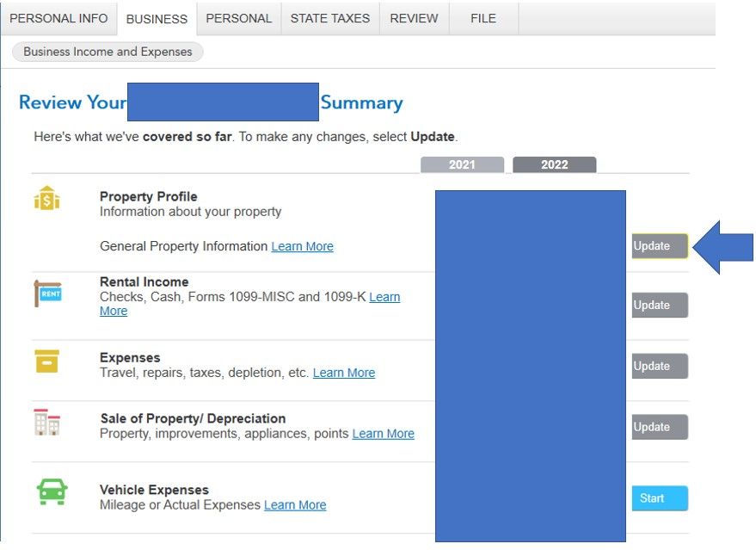Select Business Income and Expenses pill
Viewport: 756px width, 550px height.
[x=108, y=52]
